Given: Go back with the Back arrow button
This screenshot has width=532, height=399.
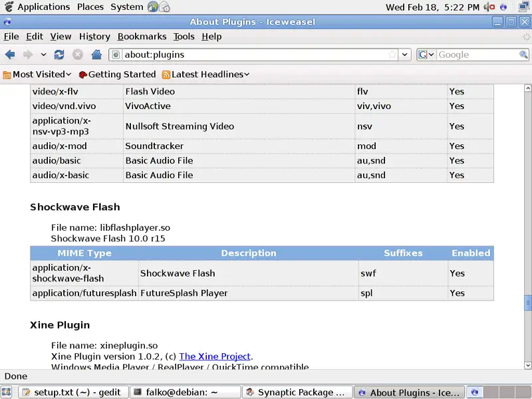Looking at the screenshot, I should (10, 55).
